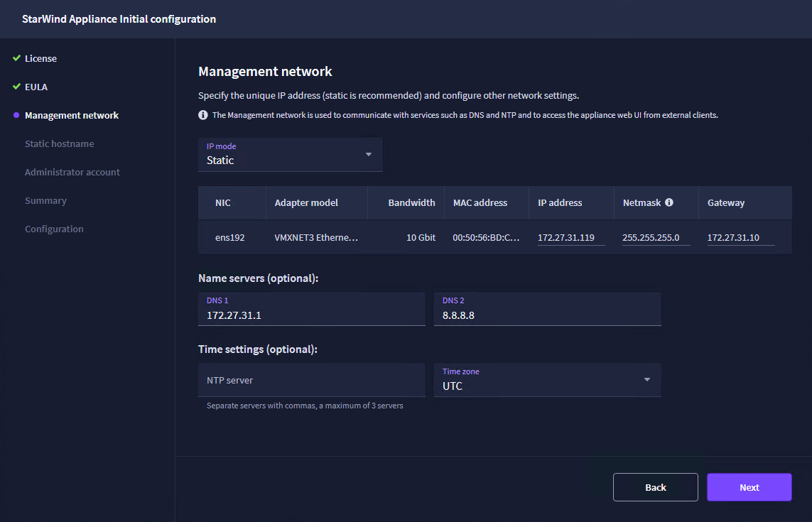This screenshot has height=522, width=812.
Task: Edit the IP address field 172.27.31.119
Action: 571,238
